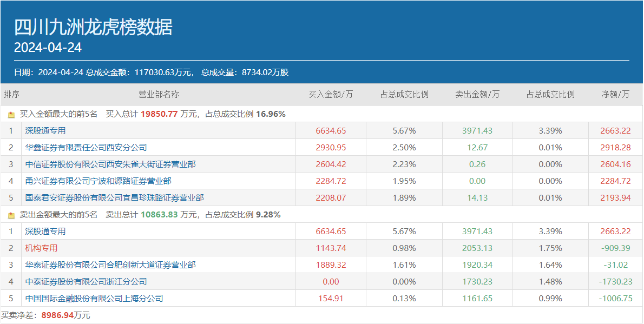Click the 买入金额/万 column header
The height and width of the screenshot is (324, 644).
[331, 95]
